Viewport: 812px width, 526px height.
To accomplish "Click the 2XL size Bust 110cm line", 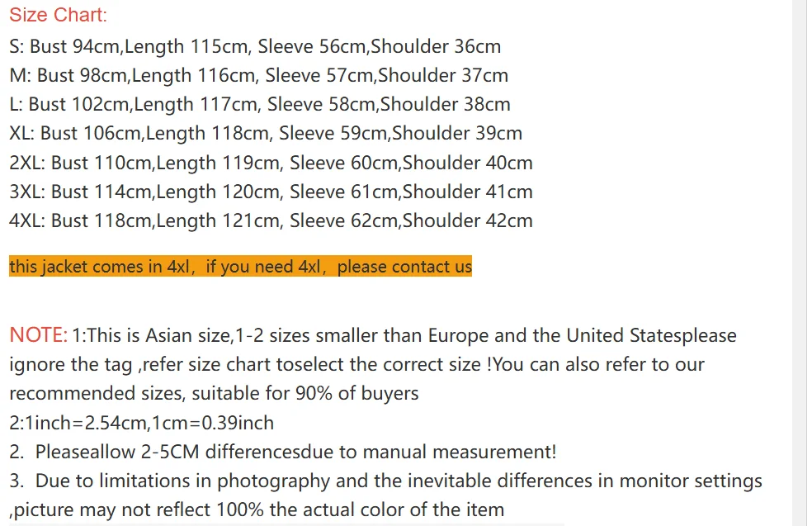I will 271,163.
